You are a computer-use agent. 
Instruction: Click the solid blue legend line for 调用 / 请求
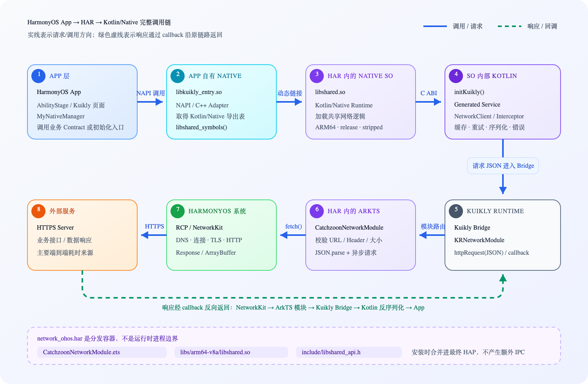(x=435, y=26)
